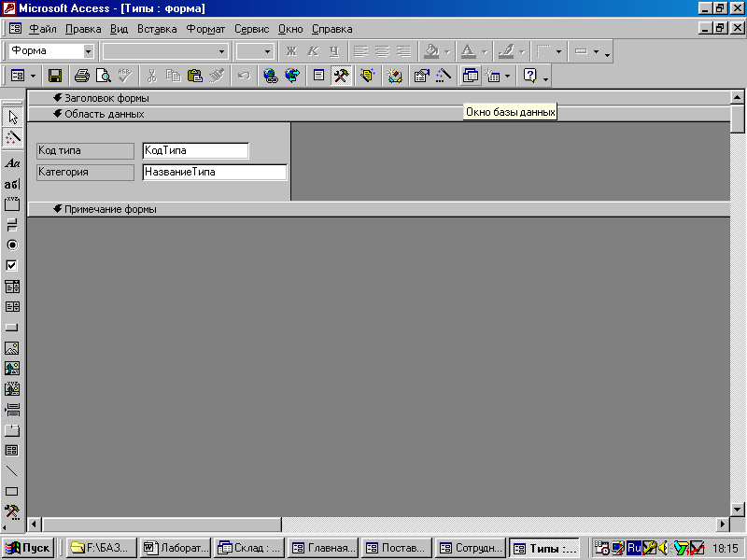Run the spelling check tool

tap(125, 76)
